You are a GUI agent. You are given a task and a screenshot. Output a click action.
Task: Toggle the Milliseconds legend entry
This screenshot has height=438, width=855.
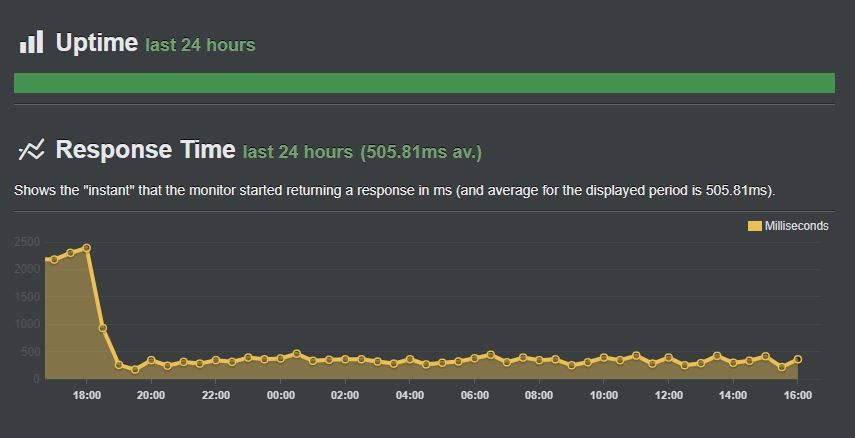pos(788,226)
